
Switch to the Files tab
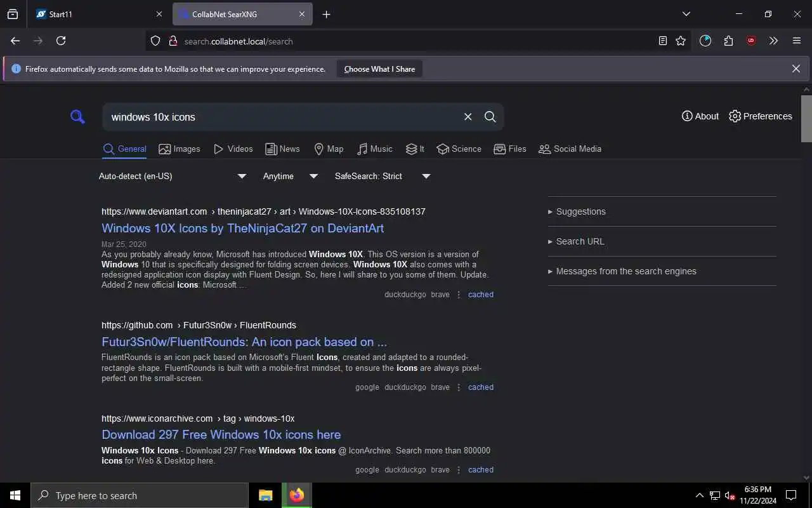(509, 149)
